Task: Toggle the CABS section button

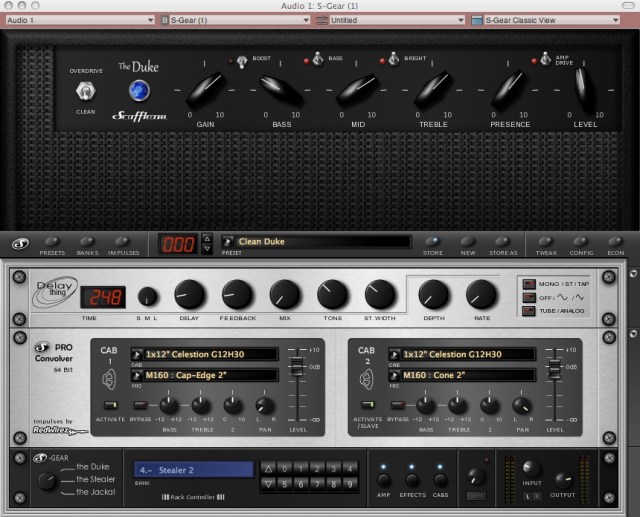Action: [x=440, y=480]
